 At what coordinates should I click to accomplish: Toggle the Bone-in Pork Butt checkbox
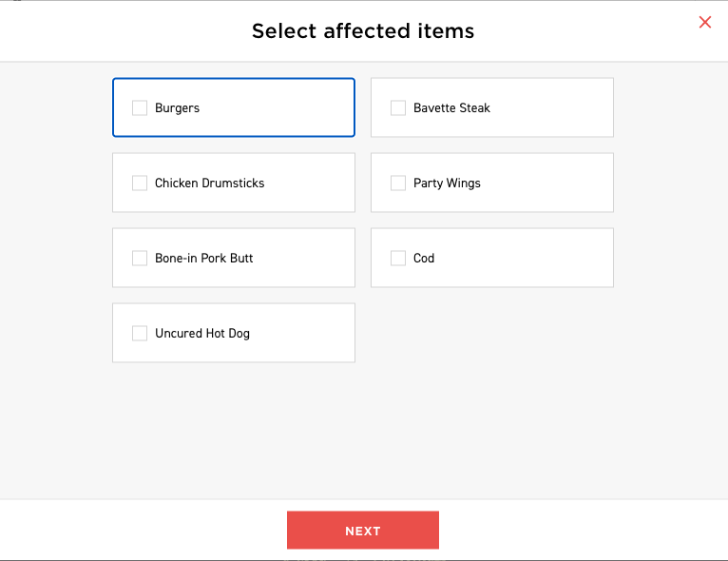(x=140, y=259)
